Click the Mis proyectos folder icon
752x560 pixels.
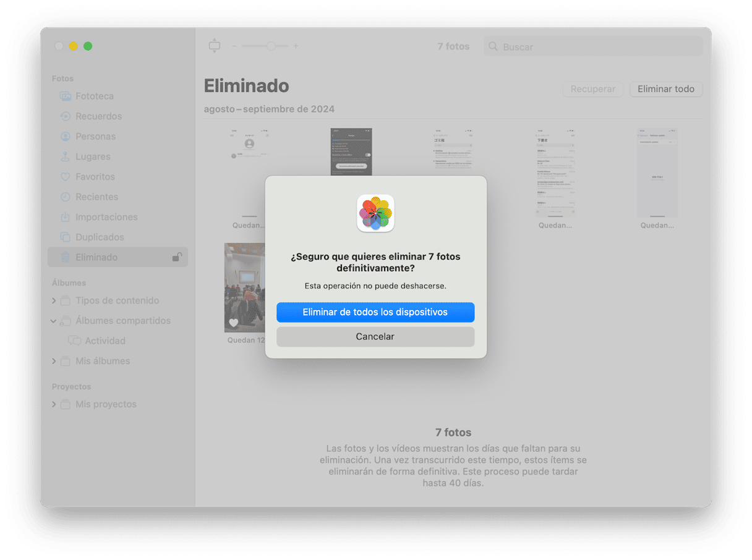pyautogui.click(x=65, y=404)
